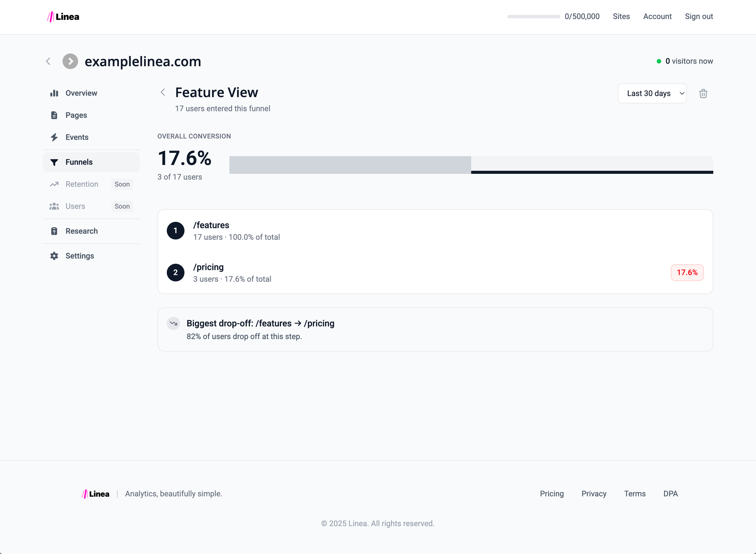Go back using the chevron beside Feature View
The width and height of the screenshot is (756, 554).
[x=163, y=92]
